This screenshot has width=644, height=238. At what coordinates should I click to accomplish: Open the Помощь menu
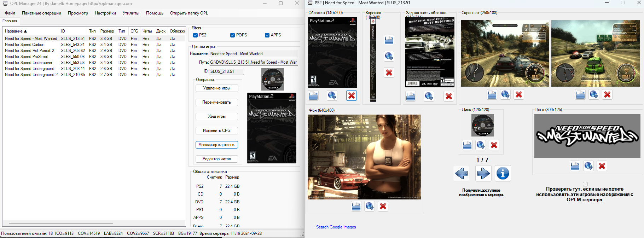coord(155,13)
